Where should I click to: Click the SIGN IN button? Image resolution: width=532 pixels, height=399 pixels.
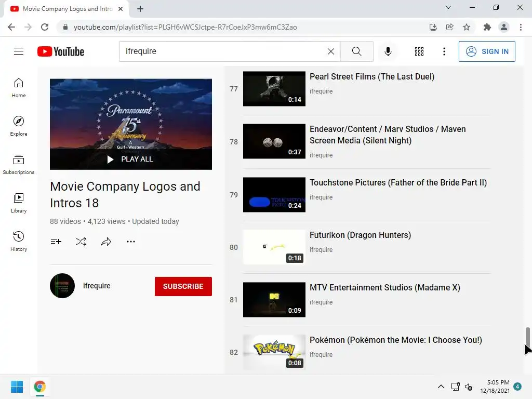pos(487,51)
